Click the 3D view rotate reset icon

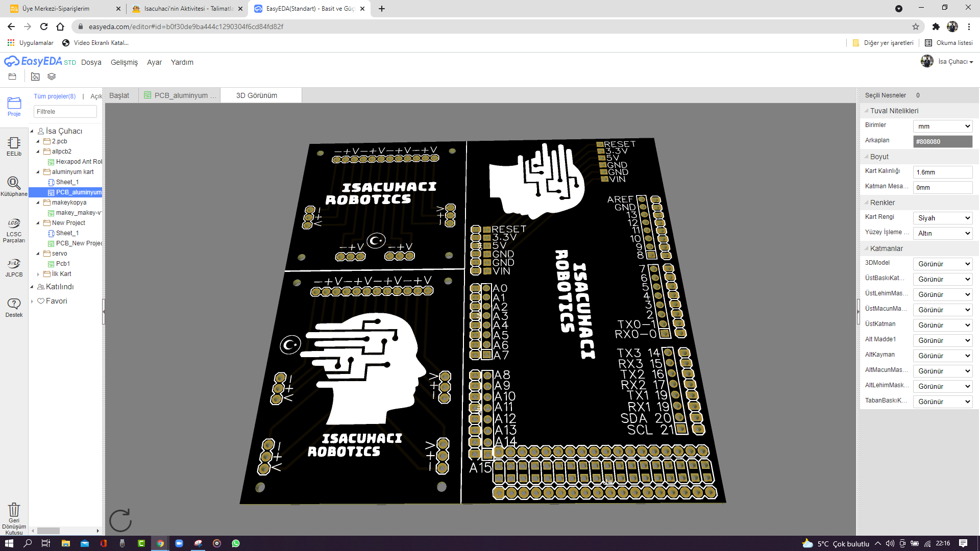tap(121, 520)
